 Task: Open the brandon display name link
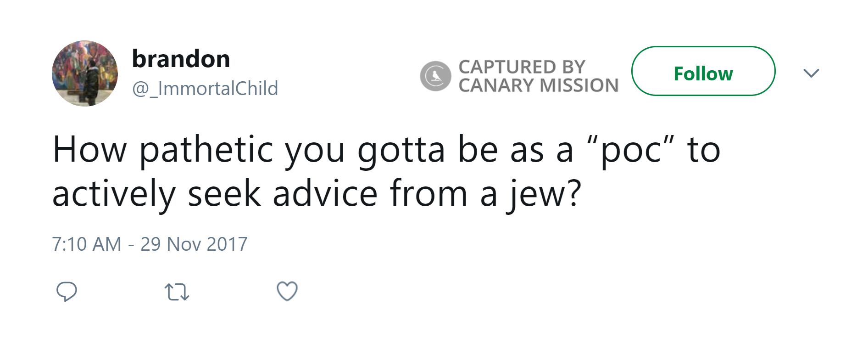pyautogui.click(x=181, y=59)
